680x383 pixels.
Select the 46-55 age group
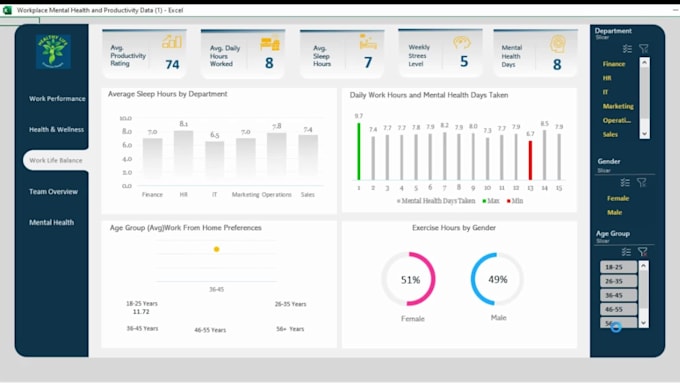pos(618,309)
